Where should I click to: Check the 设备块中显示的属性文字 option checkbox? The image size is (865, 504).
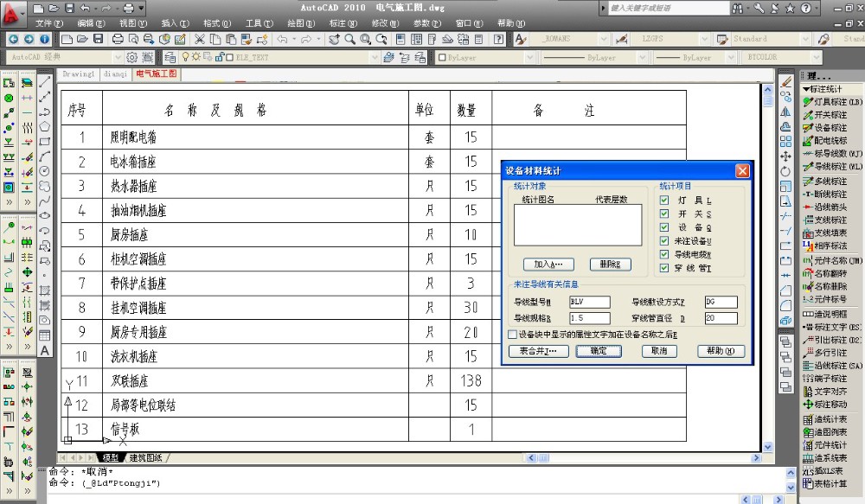(x=512, y=335)
